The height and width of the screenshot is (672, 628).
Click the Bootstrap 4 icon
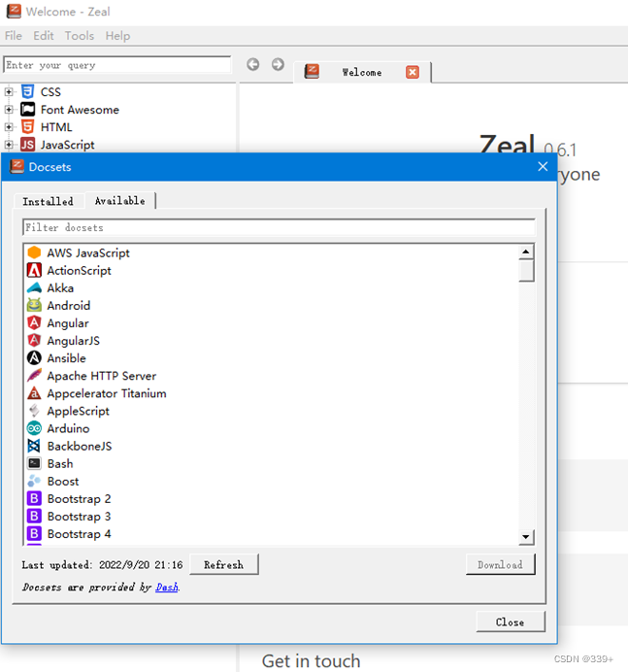click(x=34, y=533)
